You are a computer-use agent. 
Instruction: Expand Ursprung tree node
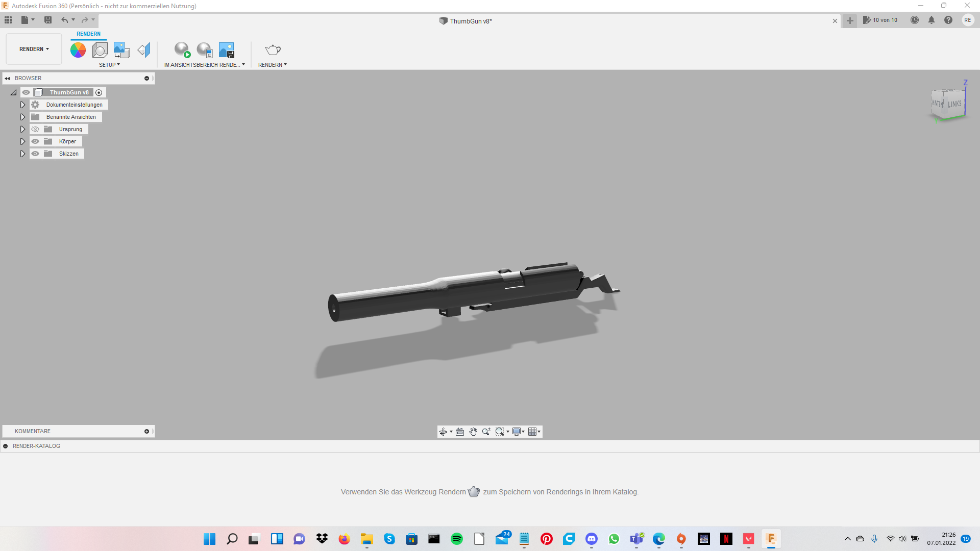pos(22,129)
